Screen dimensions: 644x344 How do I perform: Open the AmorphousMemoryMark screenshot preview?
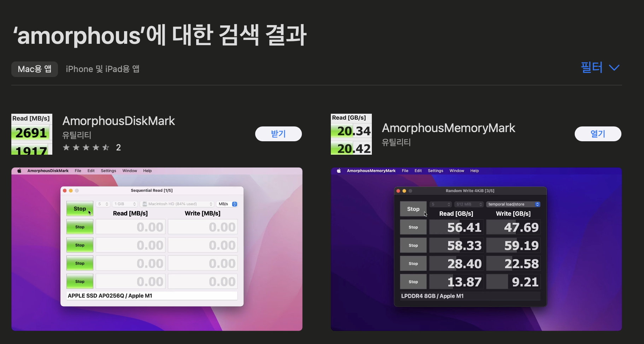[476, 249]
